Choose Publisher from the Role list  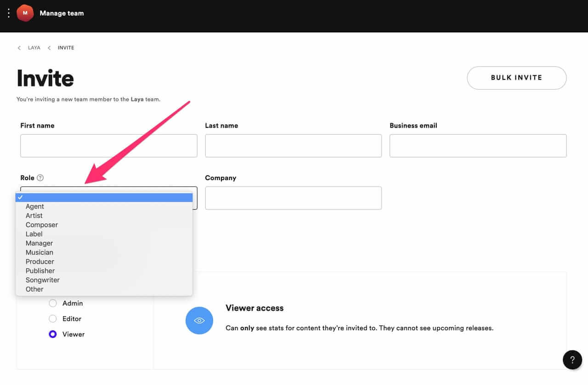click(104, 271)
